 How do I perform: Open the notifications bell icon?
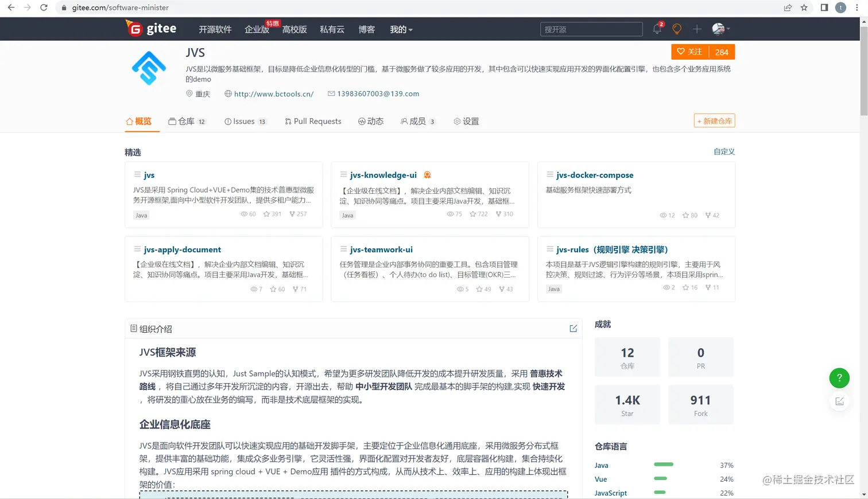coord(657,29)
